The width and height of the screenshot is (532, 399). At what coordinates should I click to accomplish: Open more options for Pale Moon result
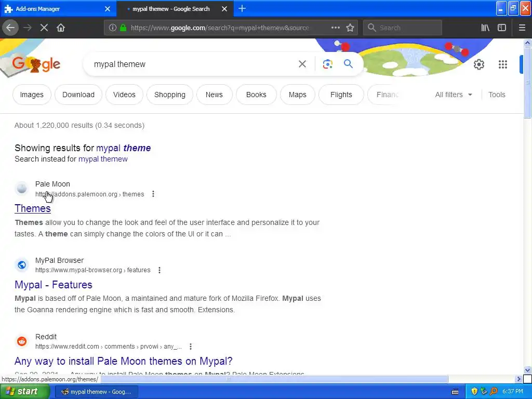click(x=153, y=194)
